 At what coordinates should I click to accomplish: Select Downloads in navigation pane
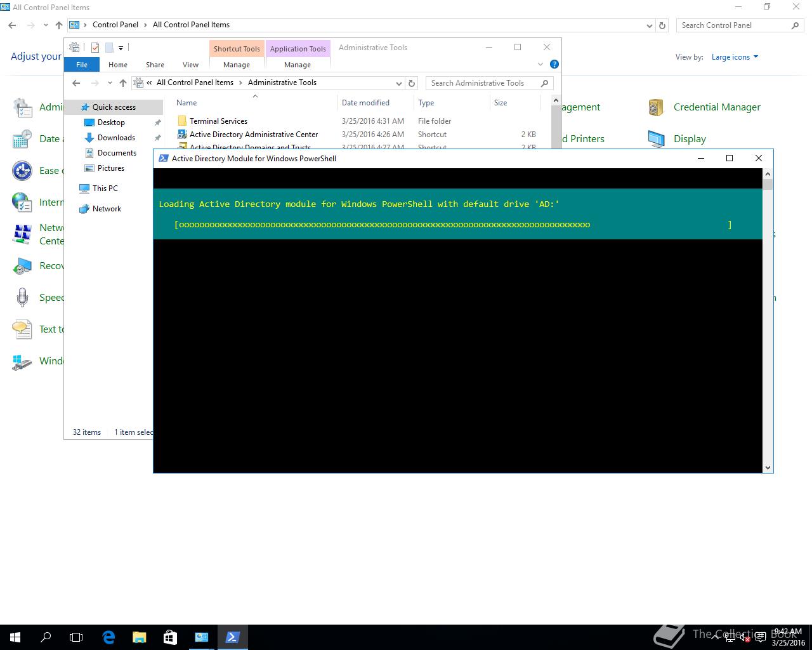(116, 138)
